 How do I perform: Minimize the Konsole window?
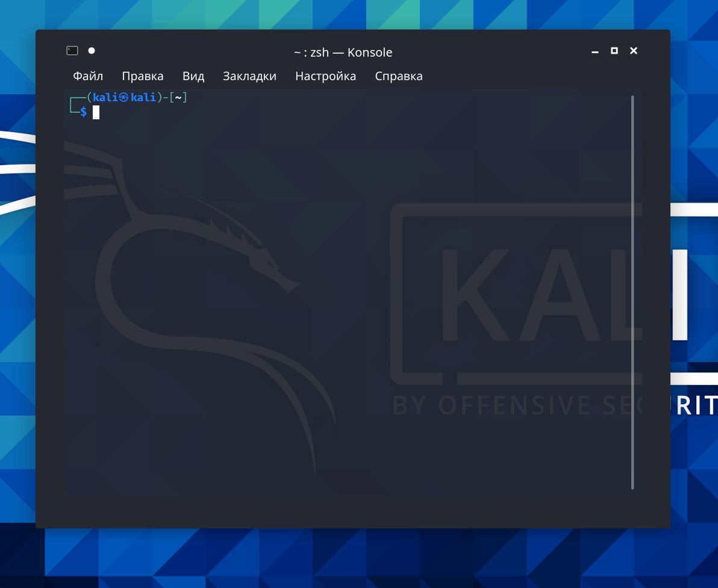point(595,51)
